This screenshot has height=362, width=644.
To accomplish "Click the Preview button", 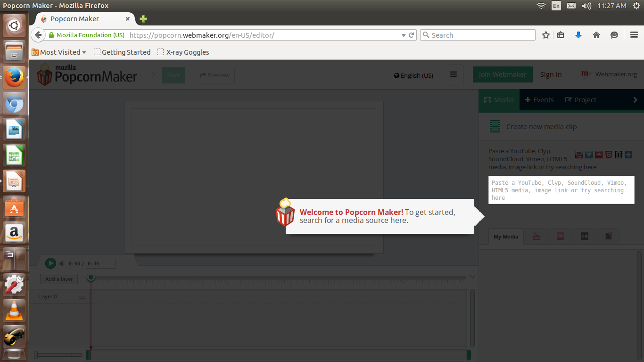I will [x=215, y=75].
